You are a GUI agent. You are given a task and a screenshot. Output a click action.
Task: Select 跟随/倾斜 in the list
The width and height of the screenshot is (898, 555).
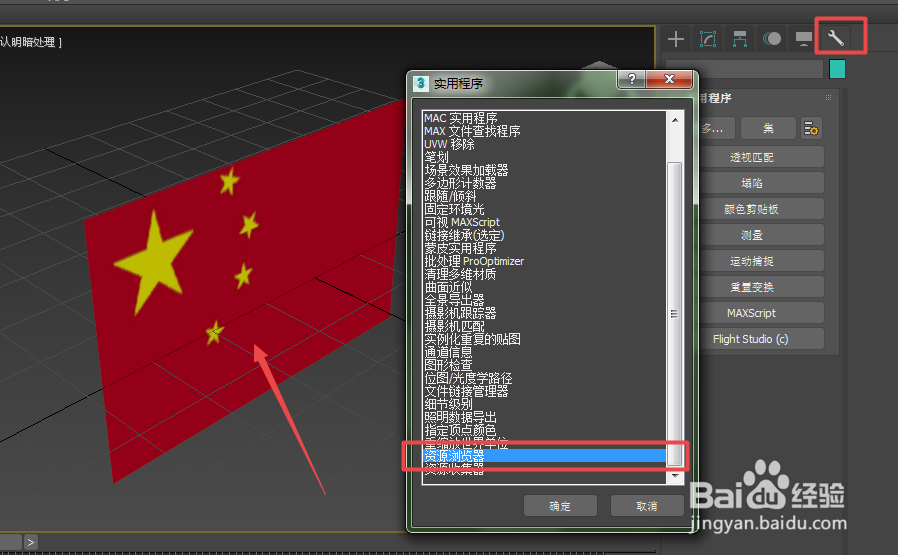tap(450, 196)
